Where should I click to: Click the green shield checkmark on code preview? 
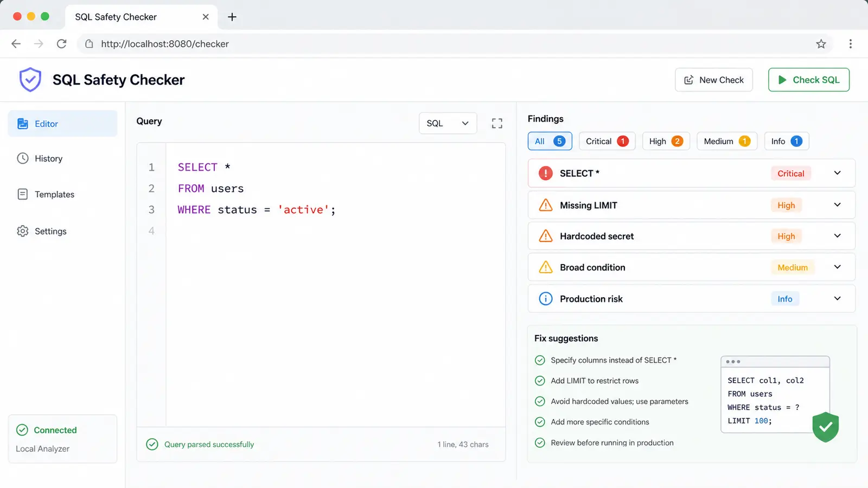(826, 427)
